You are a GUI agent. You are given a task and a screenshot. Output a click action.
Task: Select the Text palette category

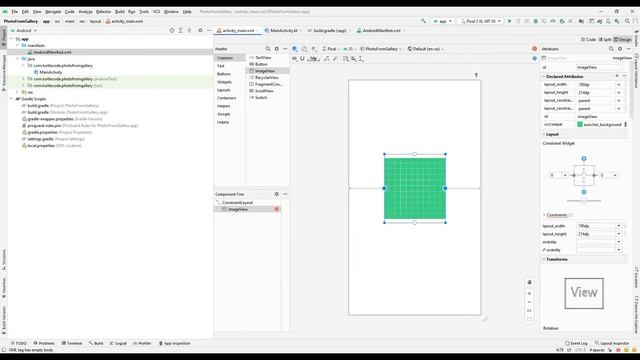pos(221,66)
